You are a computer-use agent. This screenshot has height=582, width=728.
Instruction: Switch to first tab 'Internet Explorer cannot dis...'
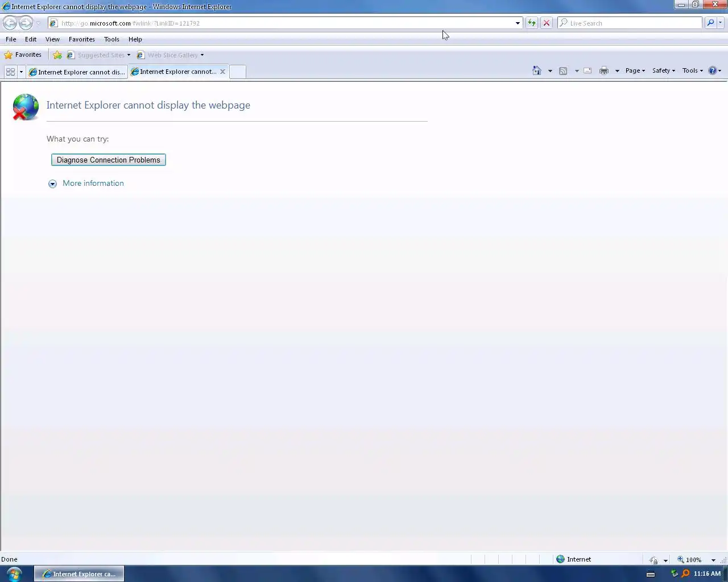point(77,72)
